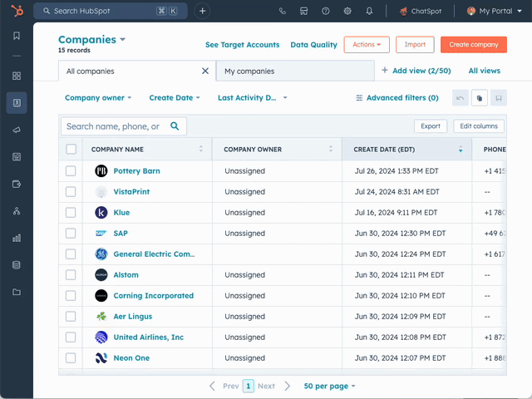532x399 pixels.
Task: Select the Aer Lingus row checkbox
Action: click(71, 317)
